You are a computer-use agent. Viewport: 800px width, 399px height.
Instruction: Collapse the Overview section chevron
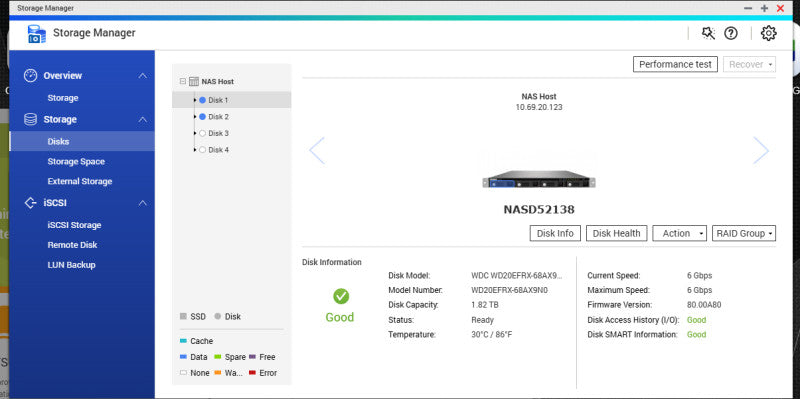point(142,76)
